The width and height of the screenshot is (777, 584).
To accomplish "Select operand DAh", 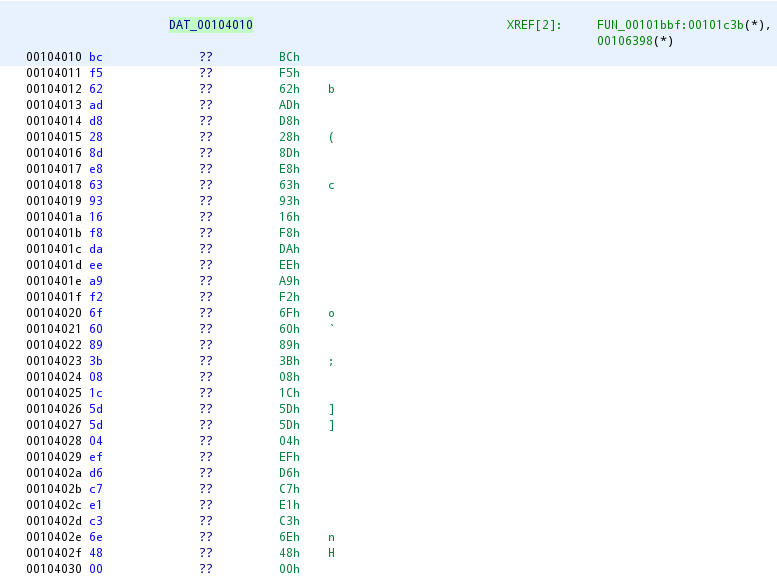I will pyautogui.click(x=289, y=249).
